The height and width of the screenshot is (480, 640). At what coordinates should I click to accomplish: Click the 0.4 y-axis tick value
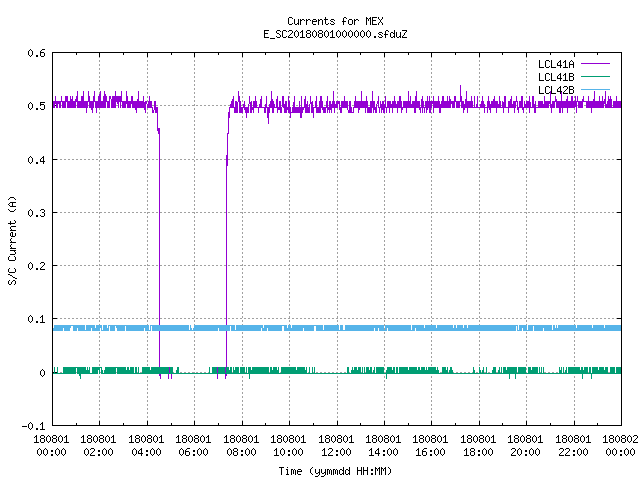point(36,160)
